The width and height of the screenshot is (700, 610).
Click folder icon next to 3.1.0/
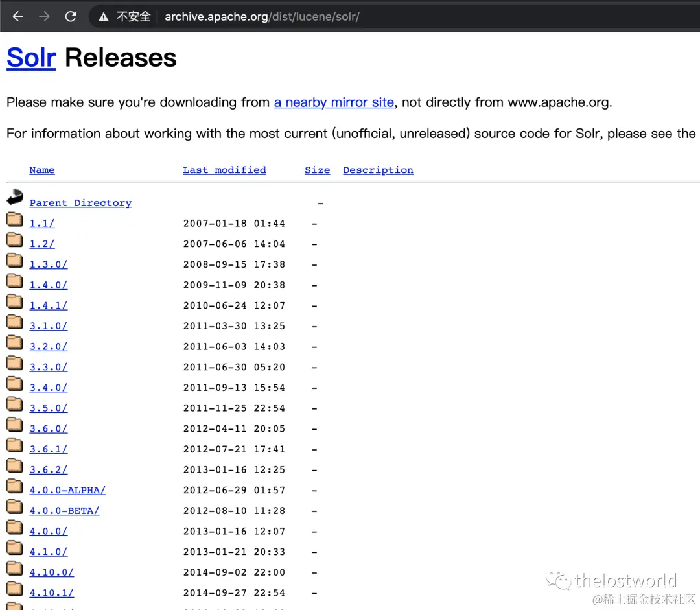pos(15,322)
